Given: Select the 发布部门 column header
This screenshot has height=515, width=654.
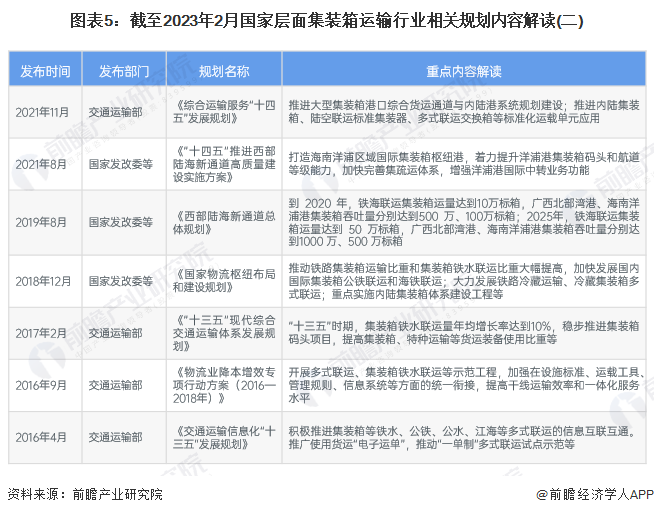Looking at the screenshot, I should coord(124,71).
